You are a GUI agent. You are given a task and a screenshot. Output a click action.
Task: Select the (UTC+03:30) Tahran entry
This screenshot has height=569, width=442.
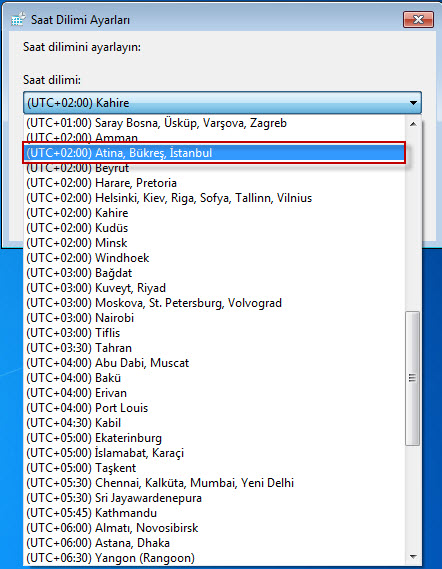point(214,348)
